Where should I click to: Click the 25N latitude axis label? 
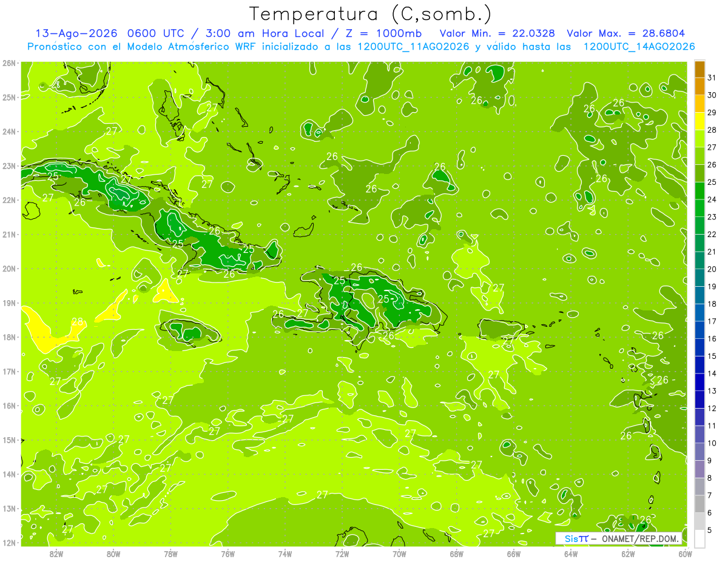point(9,97)
